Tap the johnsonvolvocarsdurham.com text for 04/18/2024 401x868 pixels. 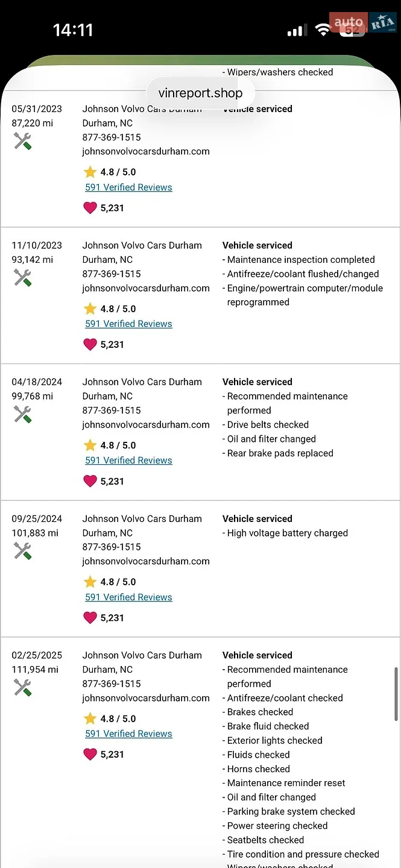click(x=146, y=424)
